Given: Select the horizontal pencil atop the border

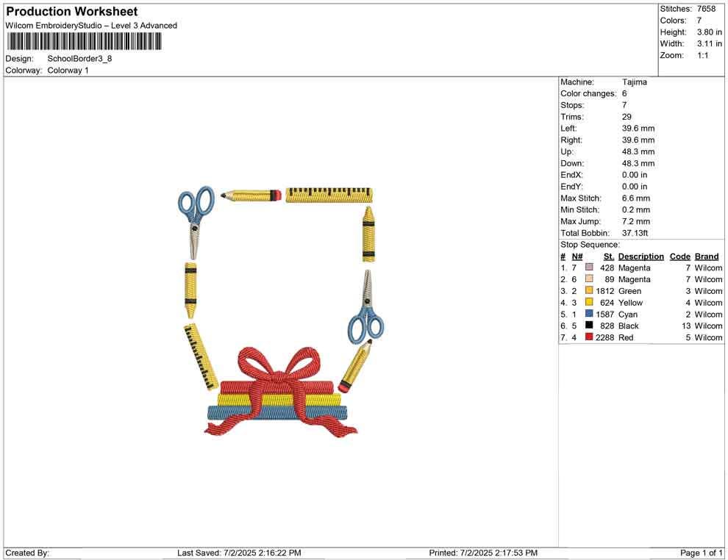Looking at the screenshot, I should pos(251,195).
